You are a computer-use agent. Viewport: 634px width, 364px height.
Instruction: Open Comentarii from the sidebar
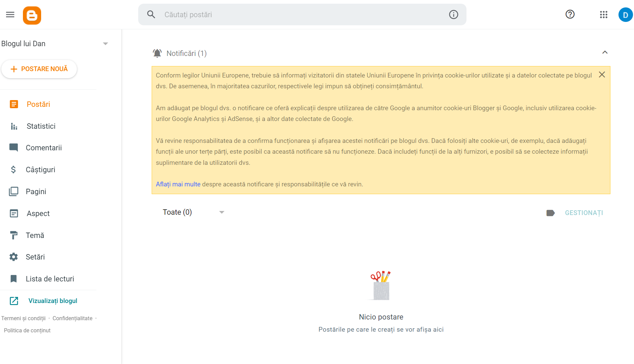click(43, 148)
